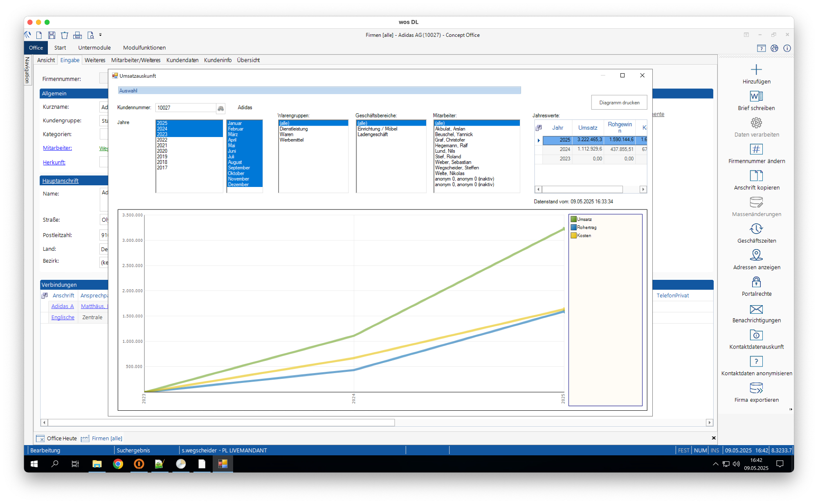Image resolution: width=818 pixels, height=504 pixels.
Task: Open File Explorer from the taskbar
Action: pyautogui.click(x=97, y=464)
